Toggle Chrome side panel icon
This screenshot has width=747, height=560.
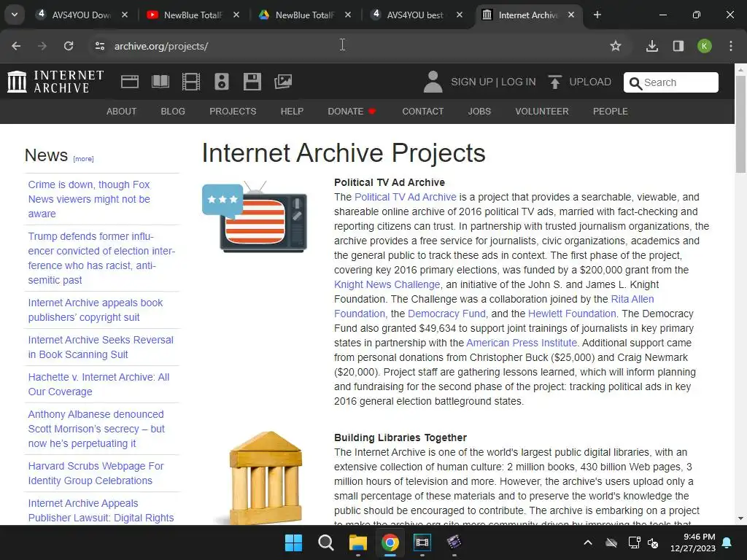point(678,46)
